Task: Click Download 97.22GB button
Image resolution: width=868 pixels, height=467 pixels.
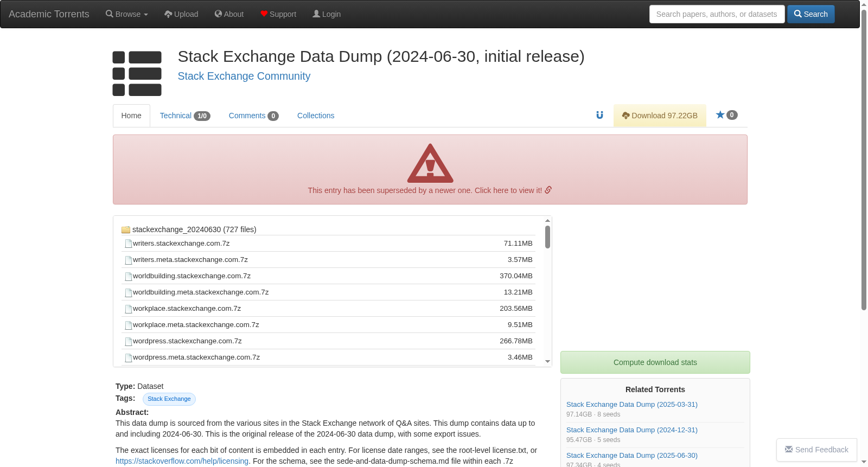Action: click(660, 116)
